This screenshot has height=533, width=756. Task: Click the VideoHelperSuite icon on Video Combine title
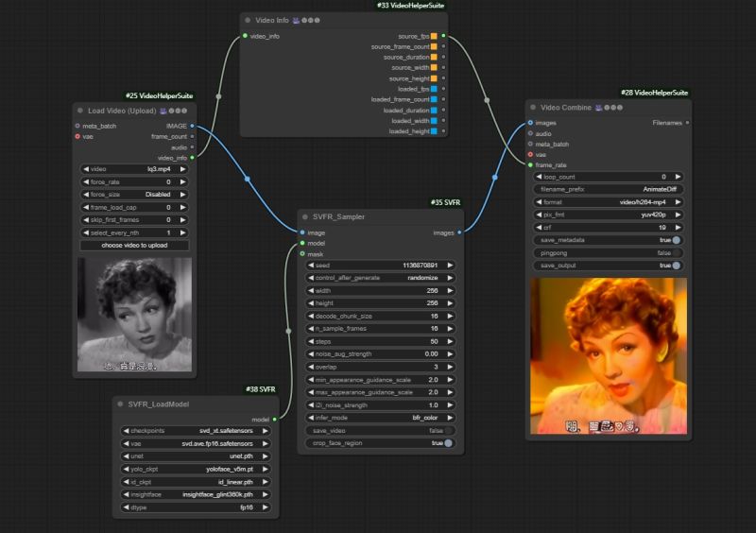tap(598, 108)
